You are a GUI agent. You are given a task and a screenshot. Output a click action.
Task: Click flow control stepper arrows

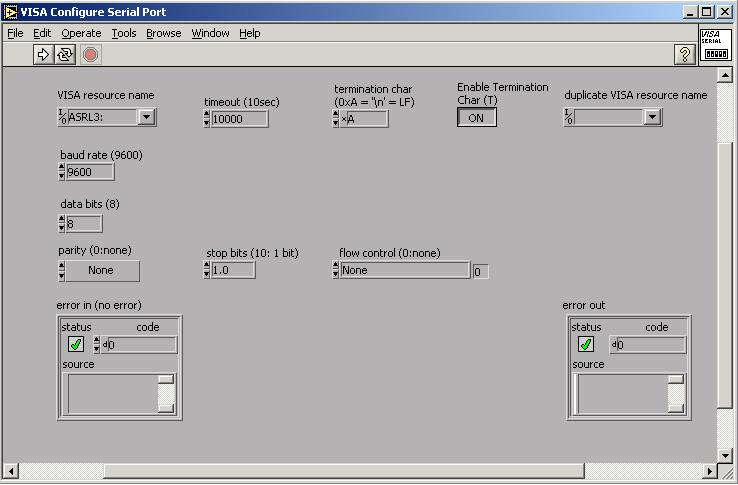336,270
